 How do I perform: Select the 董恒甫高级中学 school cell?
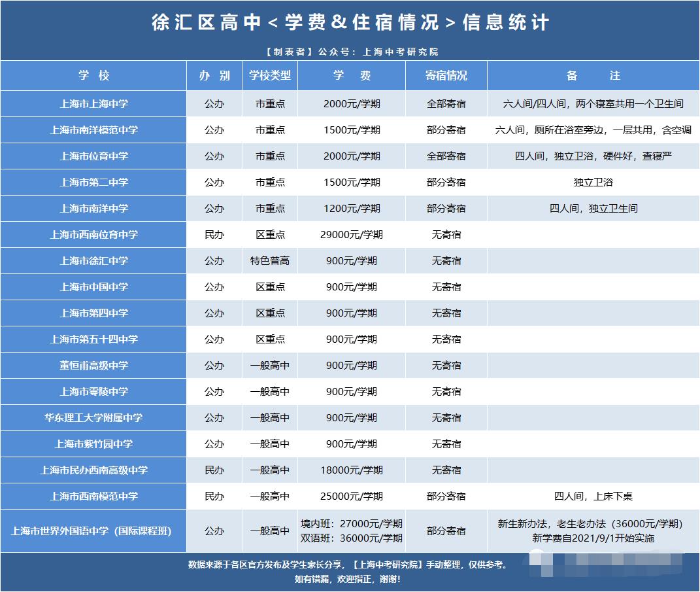pyautogui.click(x=93, y=365)
